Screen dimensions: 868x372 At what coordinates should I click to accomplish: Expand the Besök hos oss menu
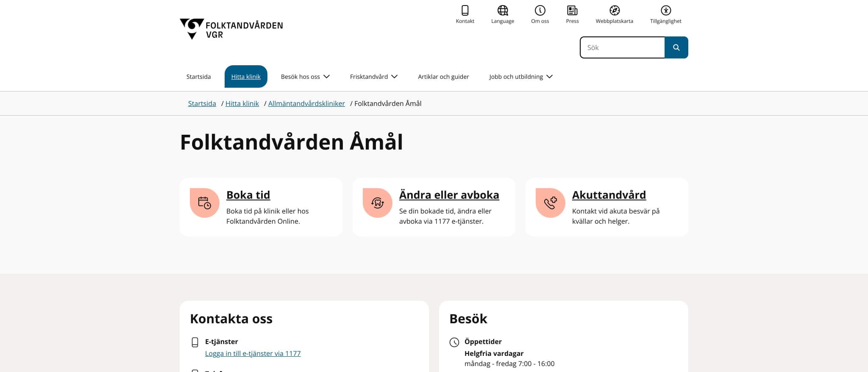pos(305,77)
